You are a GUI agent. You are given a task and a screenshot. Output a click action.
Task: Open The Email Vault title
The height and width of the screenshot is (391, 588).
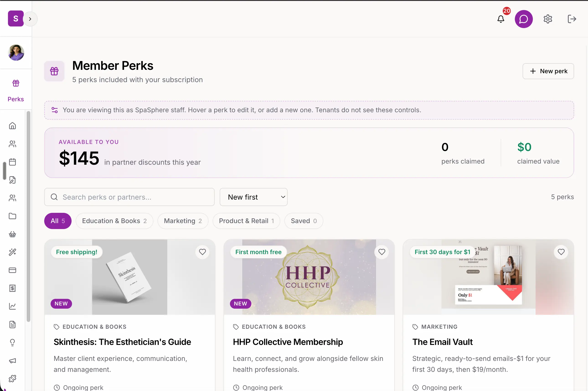442,342
